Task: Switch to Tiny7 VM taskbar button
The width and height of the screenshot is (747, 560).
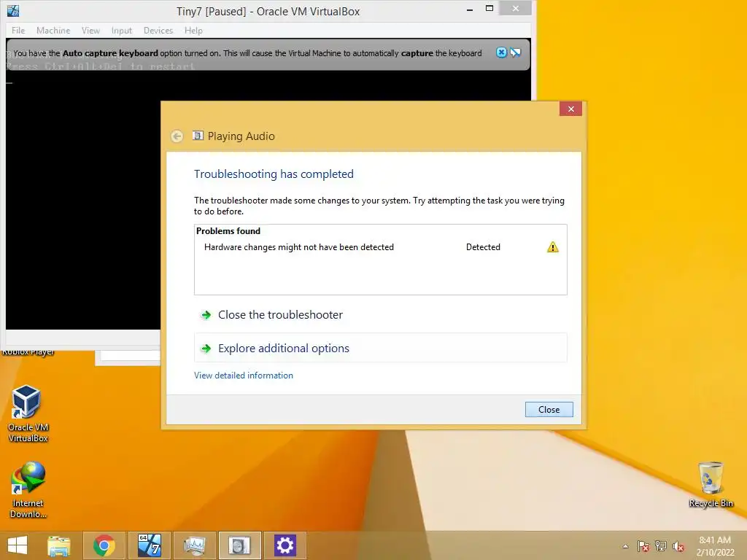Action: pos(149,545)
